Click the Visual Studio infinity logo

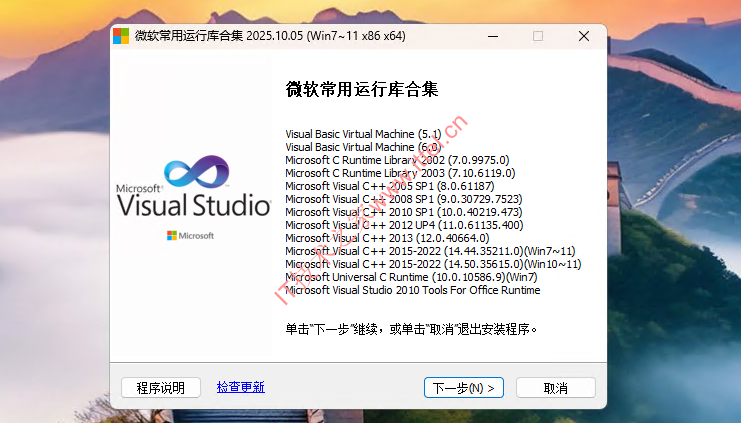click(196, 172)
